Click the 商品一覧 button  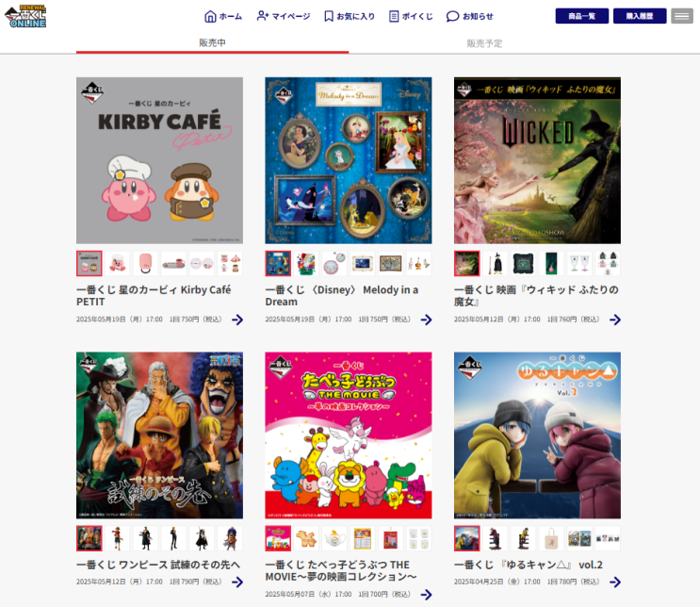click(x=581, y=16)
